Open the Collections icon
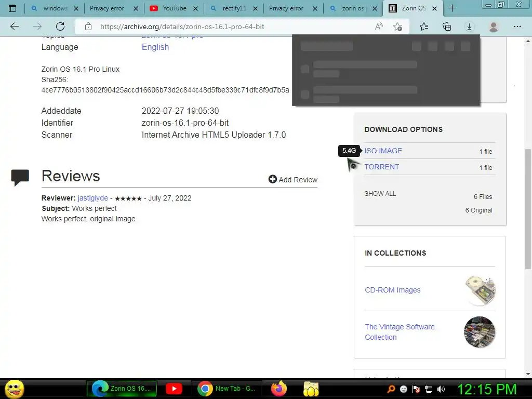Viewport: 532px width, 399px height. pos(447,26)
